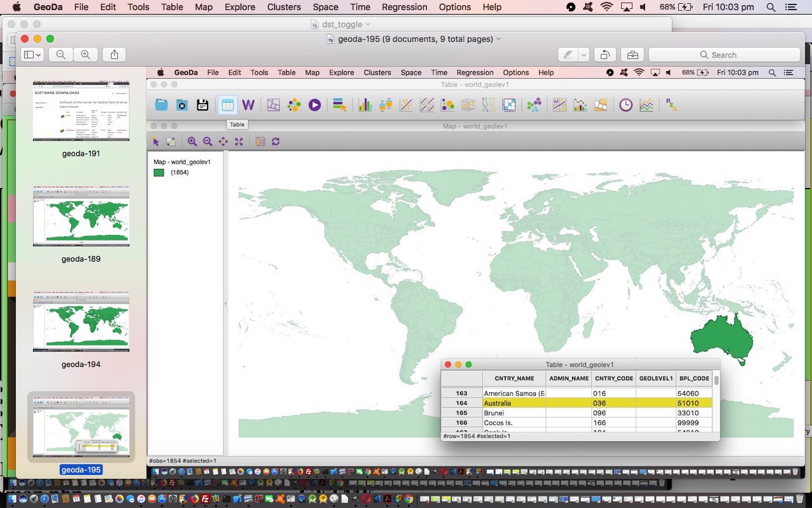Open sidebar view menu in Preview toolbar
Image resolution: width=812 pixels, height=508 pixels.
[x=32, y=55]
